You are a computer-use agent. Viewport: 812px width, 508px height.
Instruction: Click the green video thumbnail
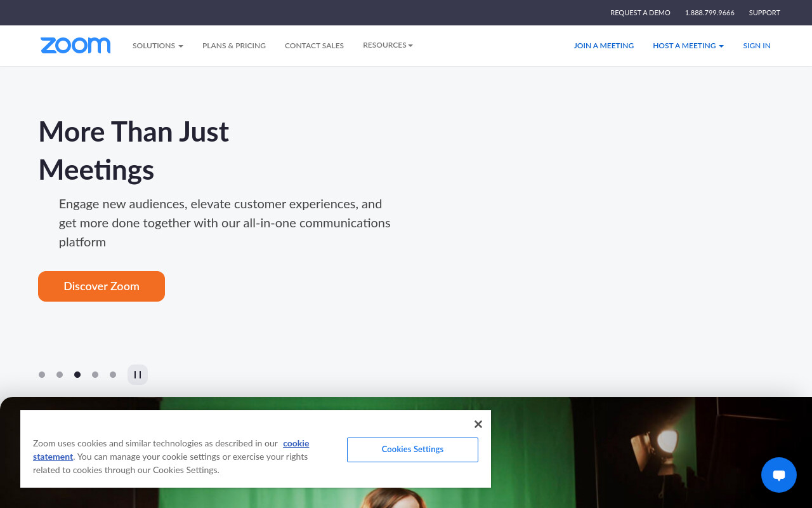click(x=406, y=452)
